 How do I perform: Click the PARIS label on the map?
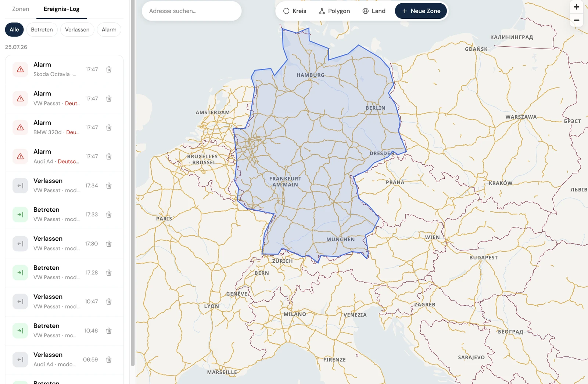pyautogui.click(x=164, y=219)
